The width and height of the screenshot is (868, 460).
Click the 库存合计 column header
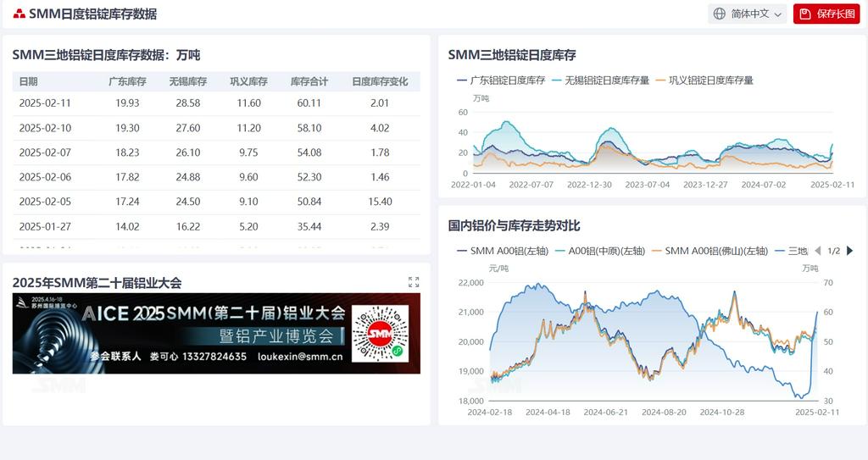click(309, 81)
